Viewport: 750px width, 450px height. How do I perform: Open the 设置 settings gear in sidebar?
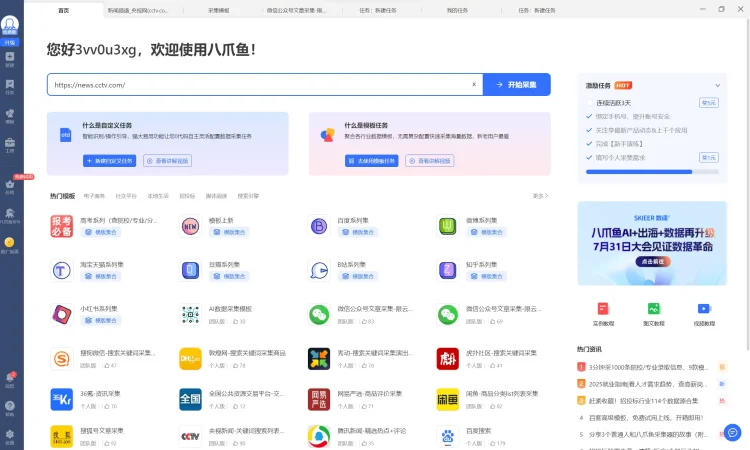point(10,434)
